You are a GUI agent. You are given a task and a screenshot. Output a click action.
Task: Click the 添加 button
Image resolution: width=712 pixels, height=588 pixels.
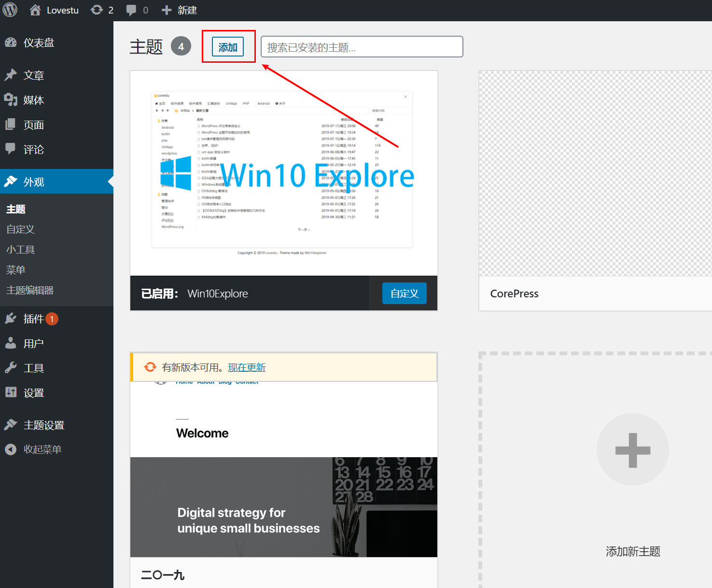(x=228, y=47)
